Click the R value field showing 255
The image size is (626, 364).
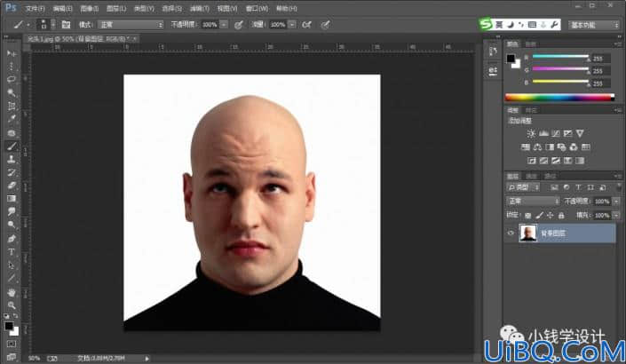[600, 59]
